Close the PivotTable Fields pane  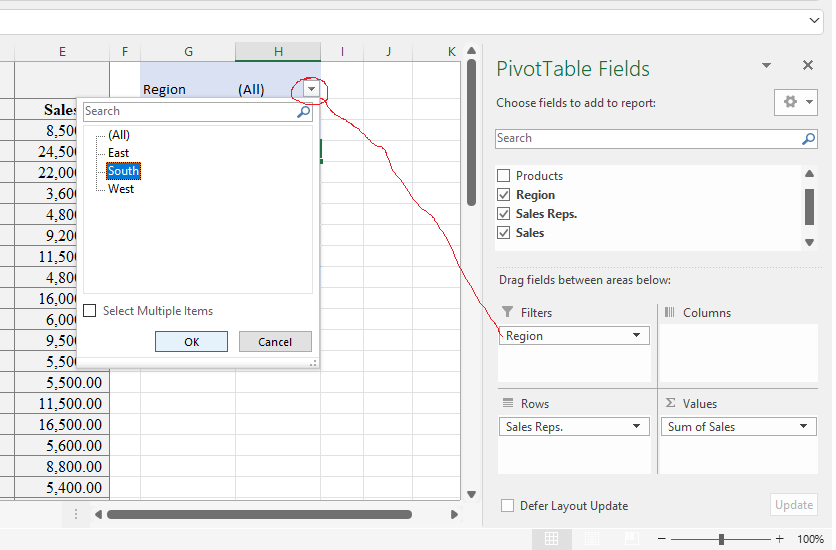[x=808, y=65]
